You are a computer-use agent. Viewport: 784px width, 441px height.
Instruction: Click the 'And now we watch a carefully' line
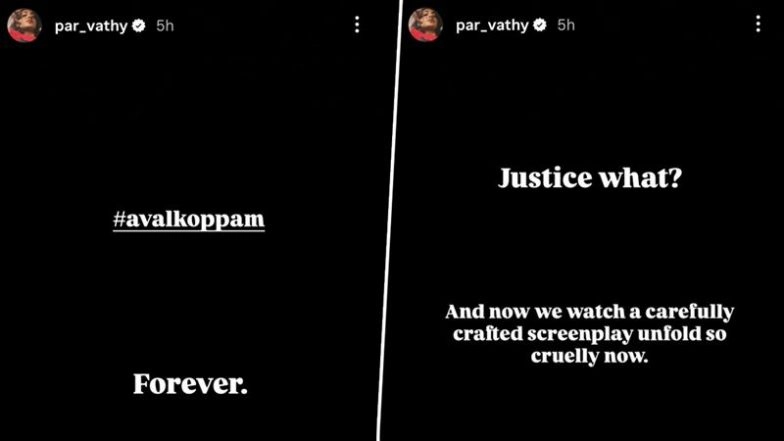[x=590, y=312]
